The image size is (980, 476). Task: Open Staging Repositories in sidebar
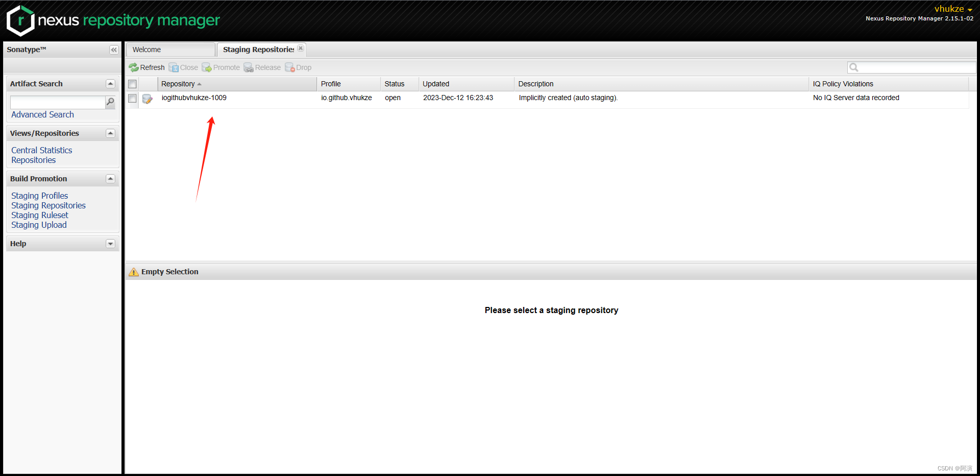click(x=48, y=205)
